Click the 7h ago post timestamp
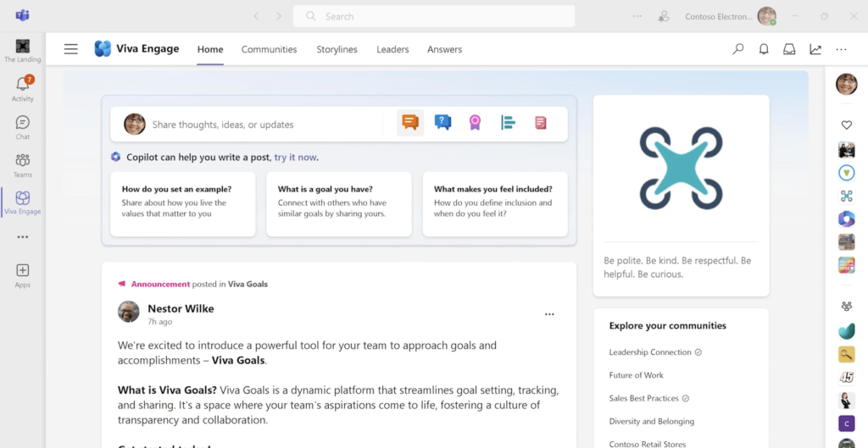The image size is (868, 448). 160,321
